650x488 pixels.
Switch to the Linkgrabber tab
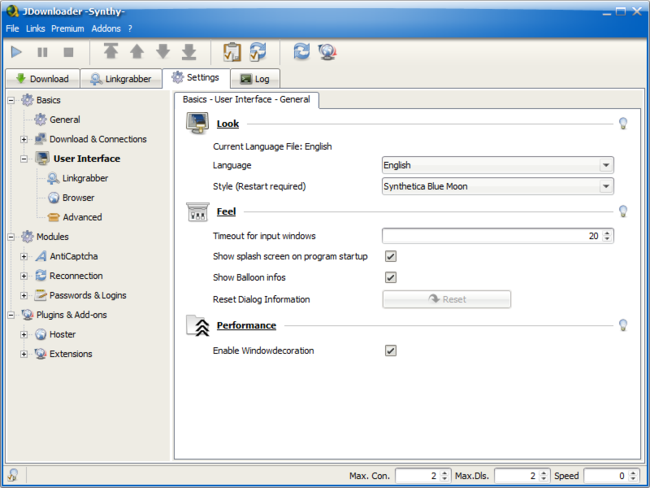pyautogui.click(x=121, y=79)
